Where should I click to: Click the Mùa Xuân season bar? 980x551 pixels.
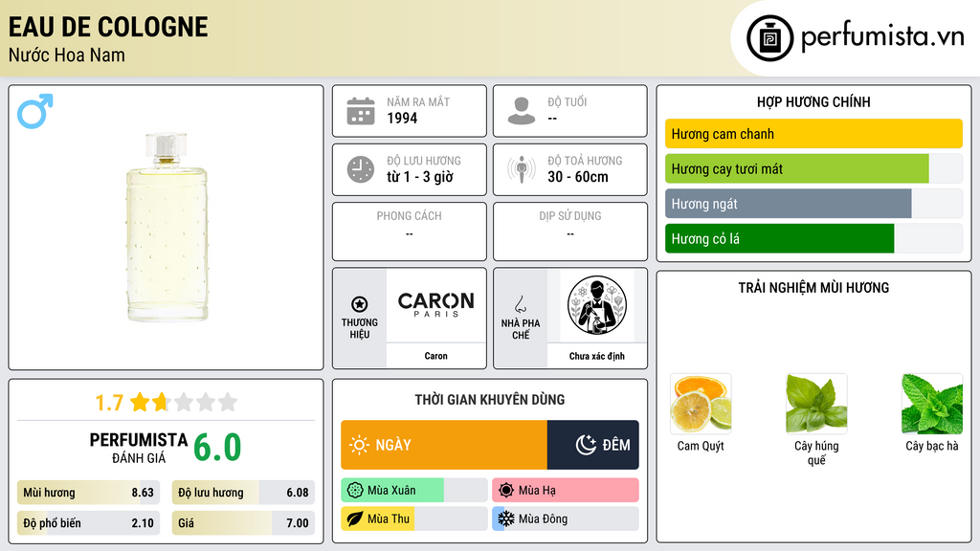[414, 491]
